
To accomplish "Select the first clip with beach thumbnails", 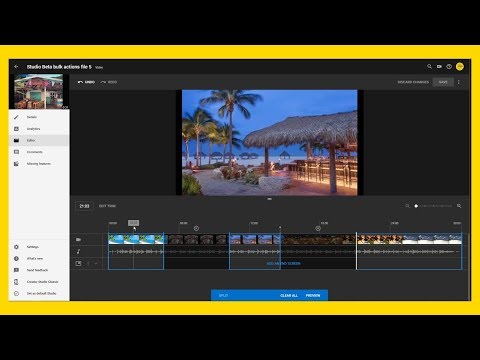I will (136, 240).
